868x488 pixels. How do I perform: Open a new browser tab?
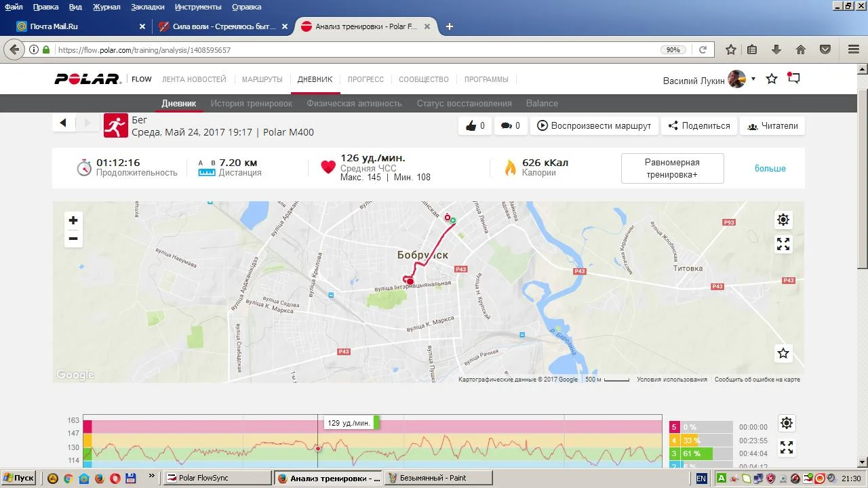(x=449, y=26)
